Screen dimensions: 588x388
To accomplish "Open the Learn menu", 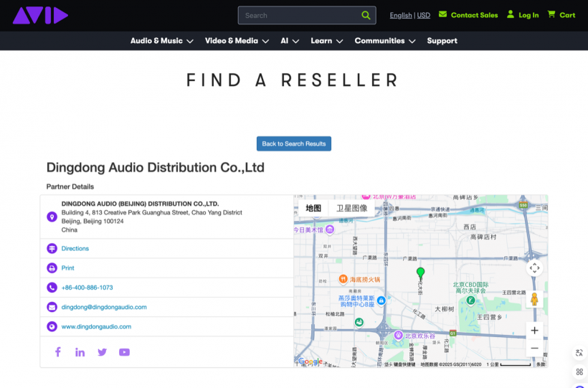I will [x=321, y=41].
